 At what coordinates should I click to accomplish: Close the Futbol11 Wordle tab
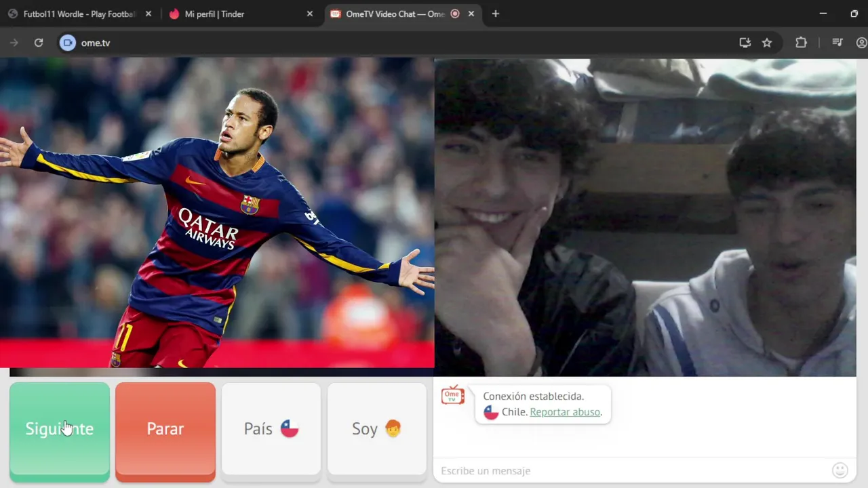[x=149, y=14]
